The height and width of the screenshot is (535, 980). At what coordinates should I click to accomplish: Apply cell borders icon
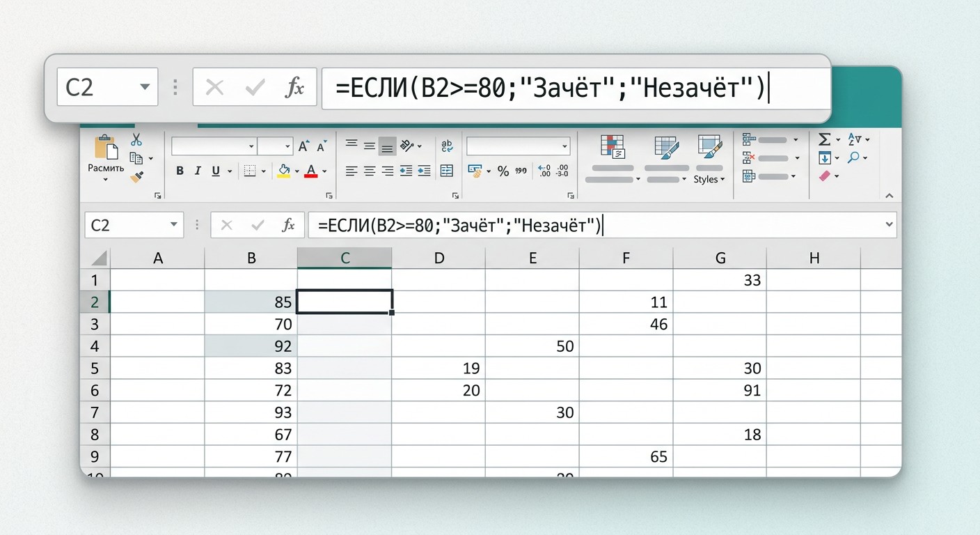249,171
